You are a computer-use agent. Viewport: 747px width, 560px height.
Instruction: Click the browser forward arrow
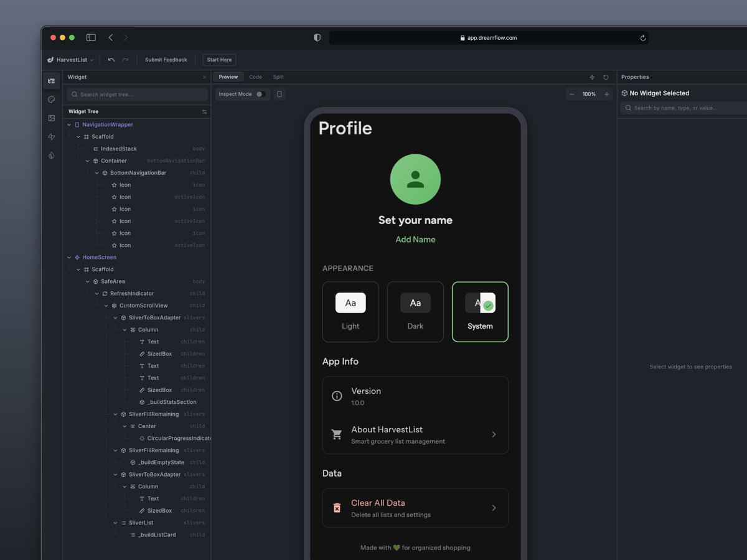[126, 37]
